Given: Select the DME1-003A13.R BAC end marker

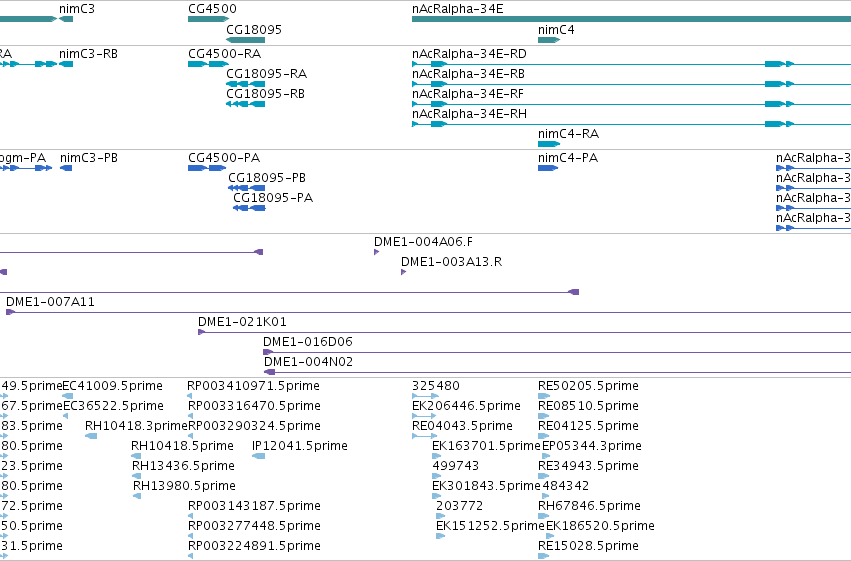Looking at the screenshot, I should click(x=403, y=272).
